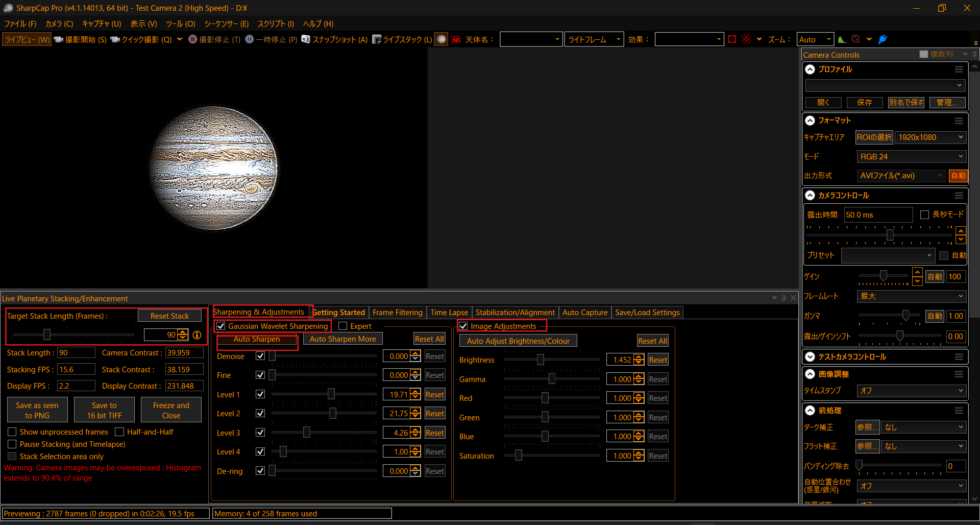This screenshot has width=980, height=525.
Task: Click the snapshot camera icon
Action: [x=305, y=39]
